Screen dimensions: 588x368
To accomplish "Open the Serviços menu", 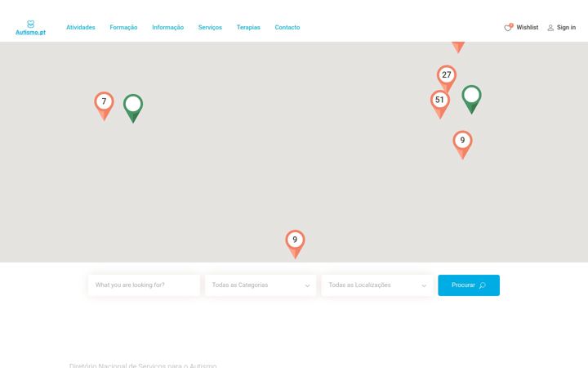I will coord(210,28).
